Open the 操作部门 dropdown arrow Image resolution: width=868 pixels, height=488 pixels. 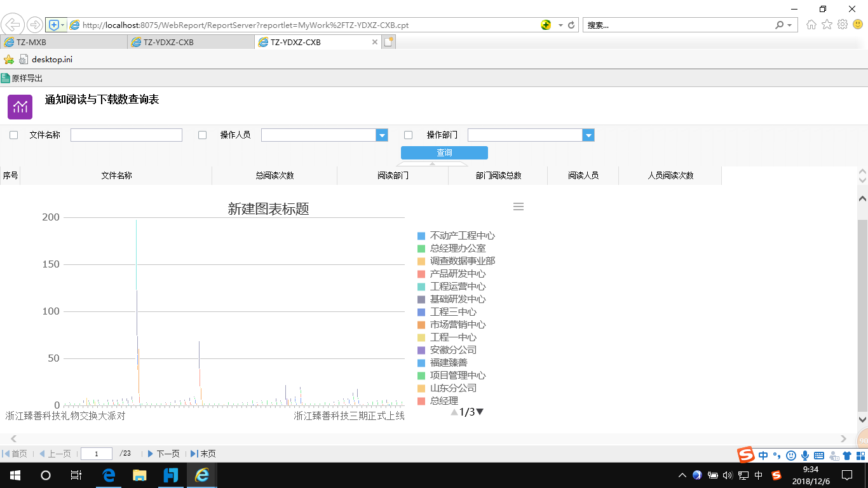[x=588, y=135]
